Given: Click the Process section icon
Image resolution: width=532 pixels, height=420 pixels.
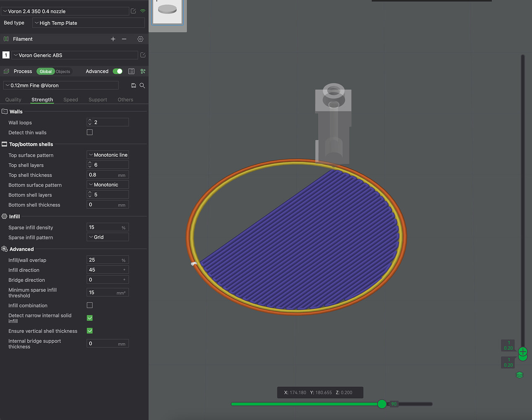Looking at the screenshot, I should pos(6,71).
